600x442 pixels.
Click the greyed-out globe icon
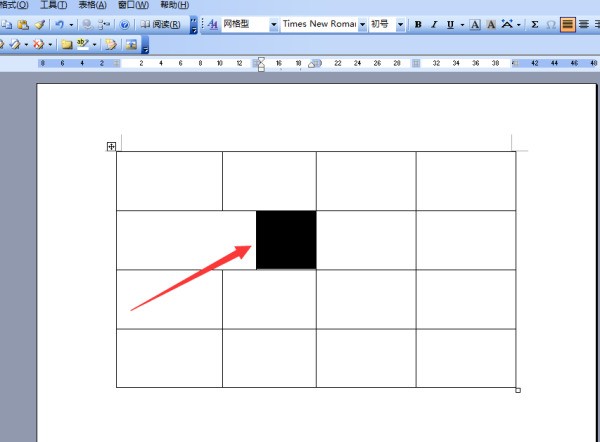88,25
